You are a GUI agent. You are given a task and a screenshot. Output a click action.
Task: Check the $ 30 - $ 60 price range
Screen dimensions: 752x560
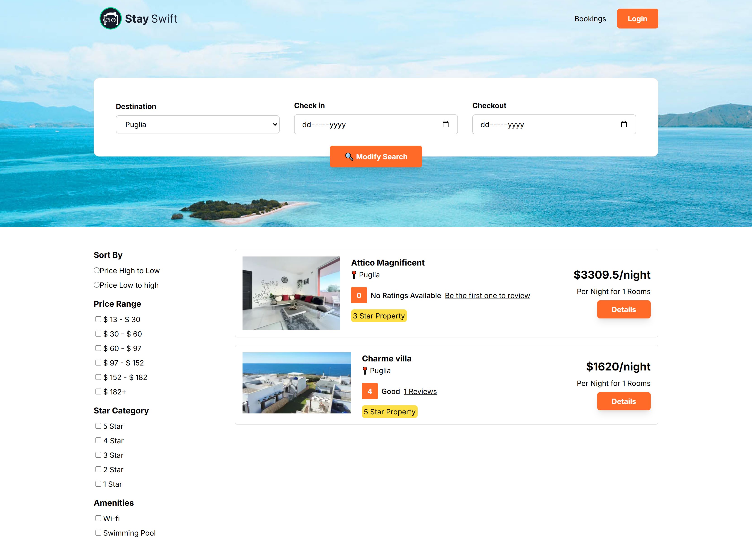click(98, 334)
